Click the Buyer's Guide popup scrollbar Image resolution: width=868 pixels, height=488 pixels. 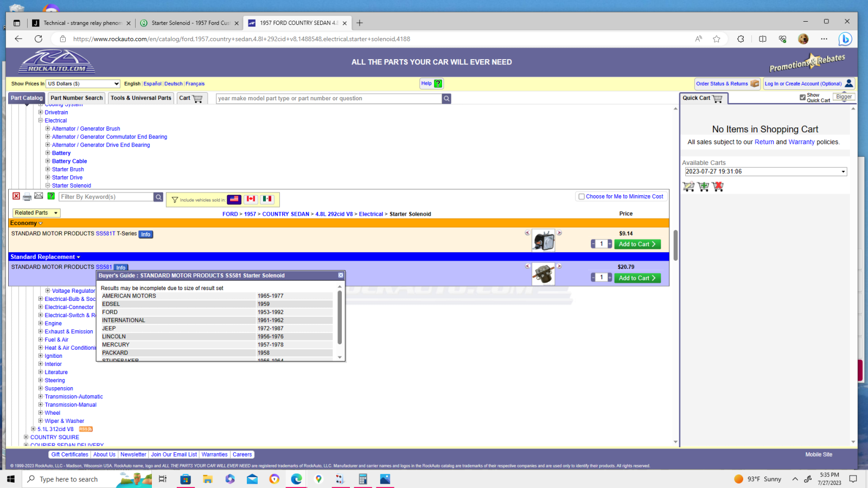340,318
